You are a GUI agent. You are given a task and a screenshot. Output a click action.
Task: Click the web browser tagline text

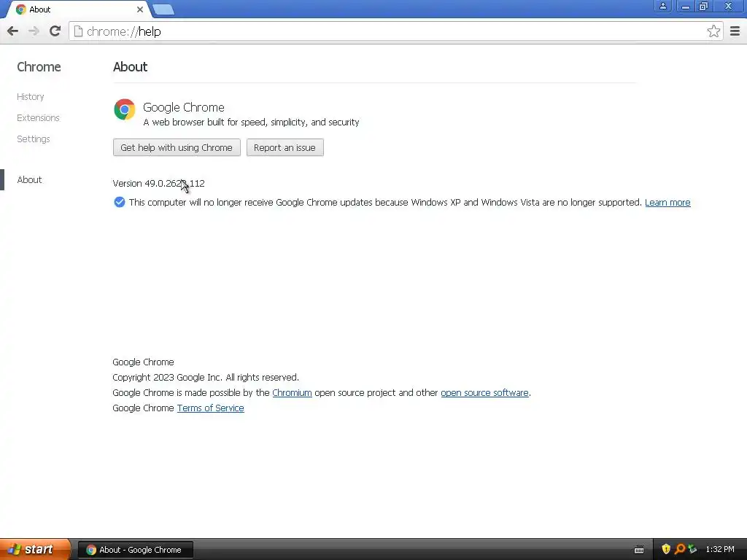pos(251,122)
